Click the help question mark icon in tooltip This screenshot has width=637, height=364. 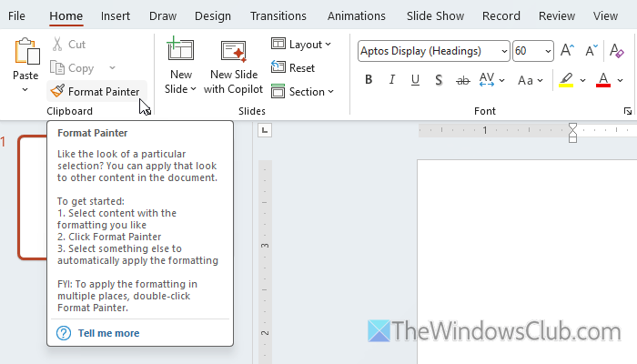(x=64, y=333)
